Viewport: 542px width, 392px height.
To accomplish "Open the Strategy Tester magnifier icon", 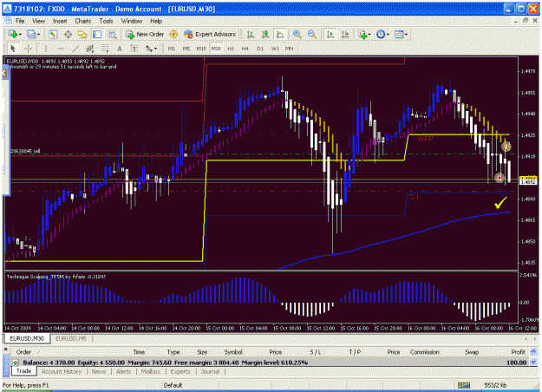I will click(x=112, y=34).
